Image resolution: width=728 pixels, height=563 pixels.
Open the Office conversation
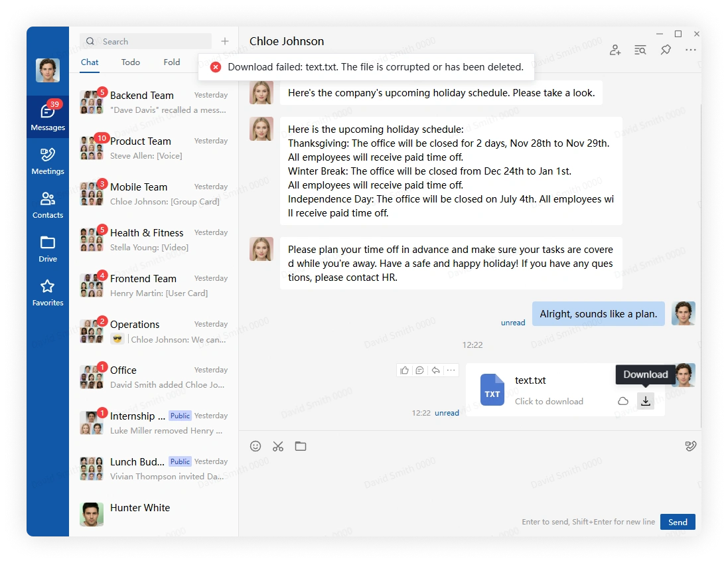coord(154,377)
